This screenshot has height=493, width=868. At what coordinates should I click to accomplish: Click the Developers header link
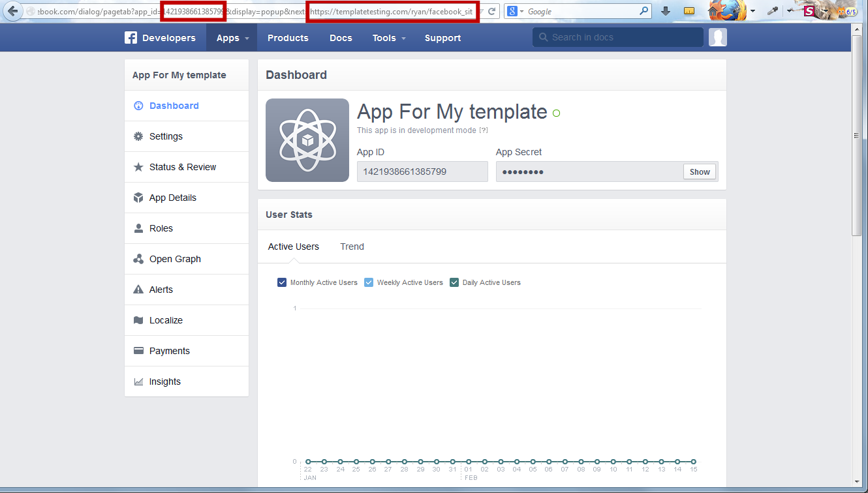pos(169,38)
